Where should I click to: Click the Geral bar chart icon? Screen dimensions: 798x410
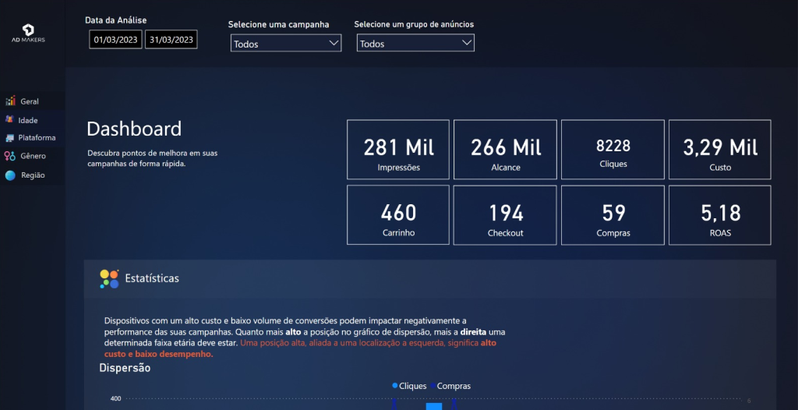(x=10, y=101)
